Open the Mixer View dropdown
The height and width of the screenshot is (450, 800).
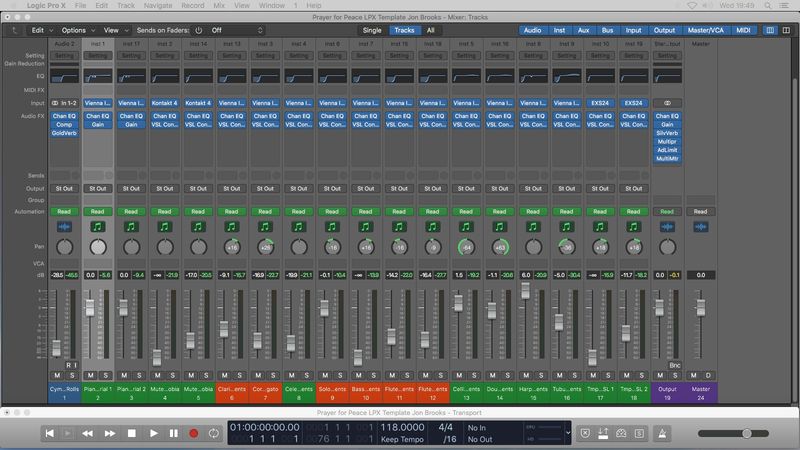point(115,30)
